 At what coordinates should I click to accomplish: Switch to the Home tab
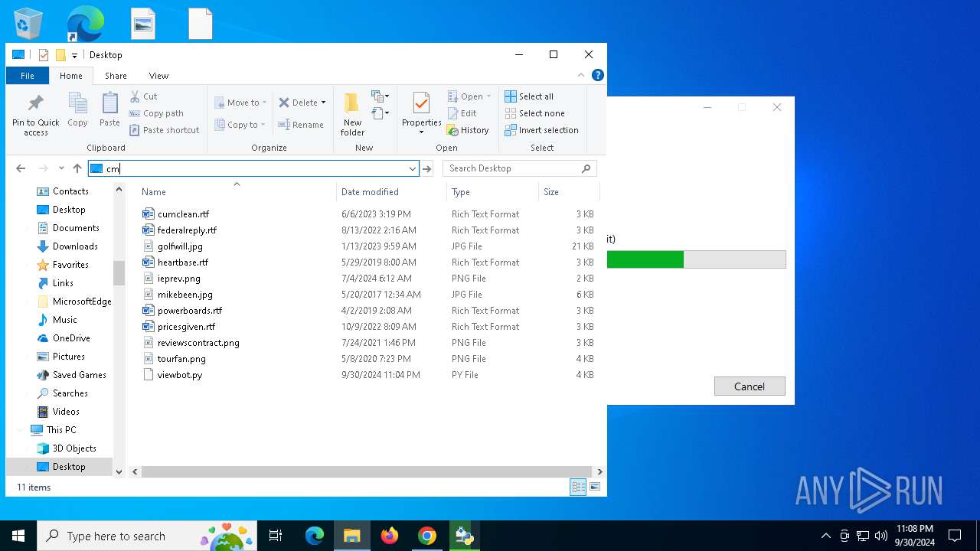71,75
